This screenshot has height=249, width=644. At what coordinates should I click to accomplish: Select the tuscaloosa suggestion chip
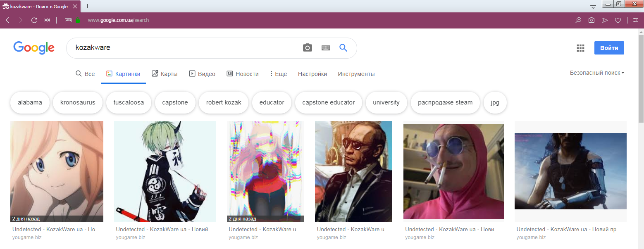129,102
